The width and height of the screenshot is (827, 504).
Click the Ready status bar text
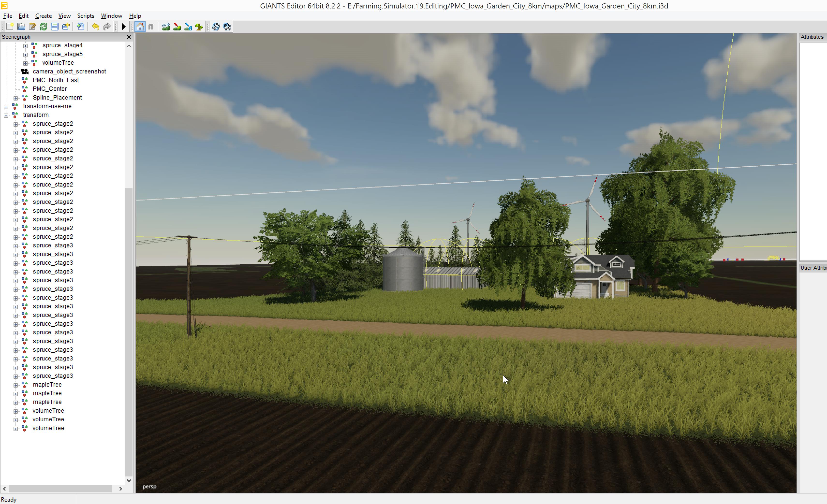click(x=9, y=500)
